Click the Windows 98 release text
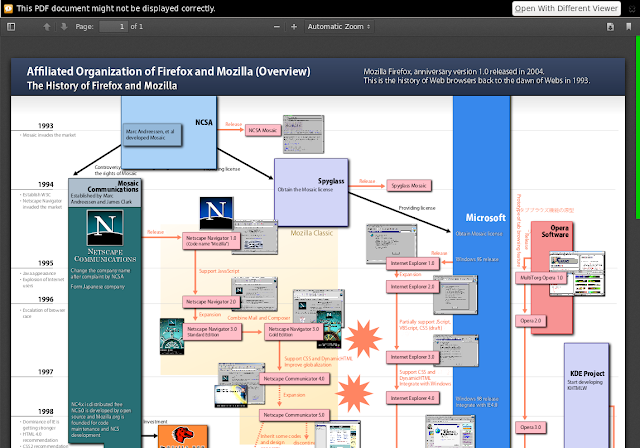The height and width of the screenshot is (448, 640). (477, 399)
